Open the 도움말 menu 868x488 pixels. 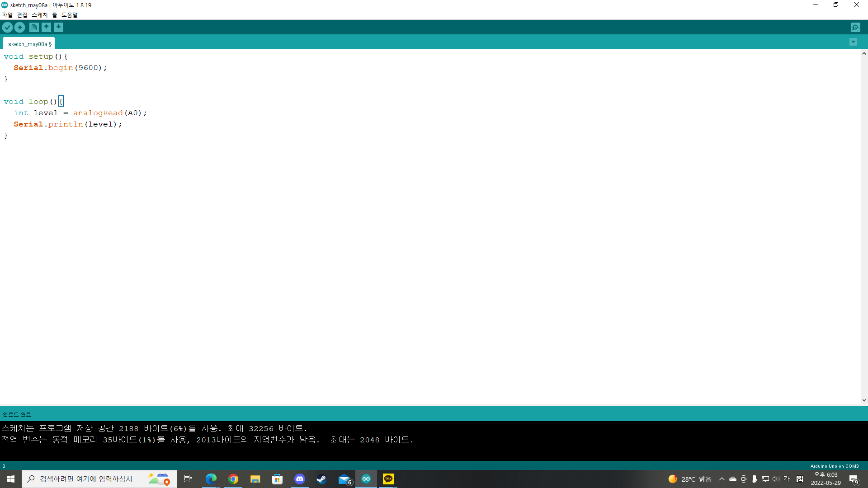pos(70,15)
